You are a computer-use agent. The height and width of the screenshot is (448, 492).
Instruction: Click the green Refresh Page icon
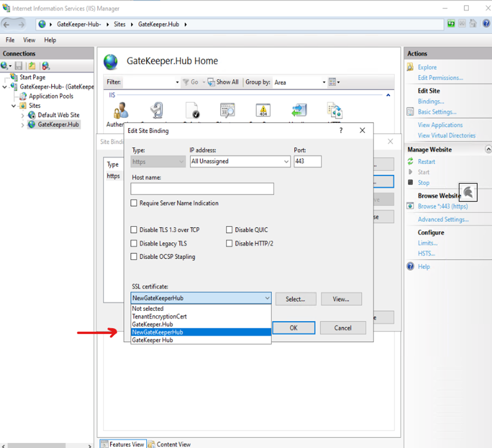pos(451,24)
